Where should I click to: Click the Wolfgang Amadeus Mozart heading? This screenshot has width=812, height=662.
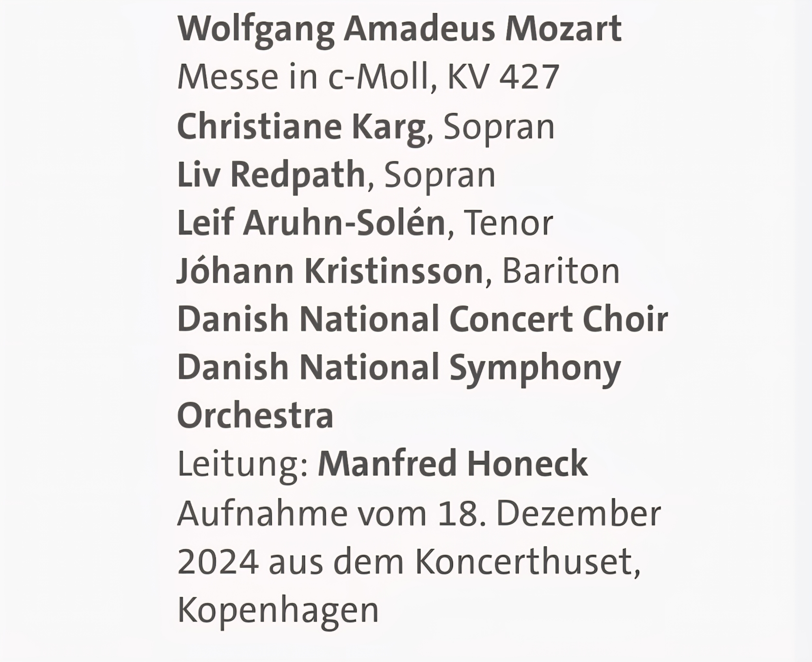pos(399,29)
